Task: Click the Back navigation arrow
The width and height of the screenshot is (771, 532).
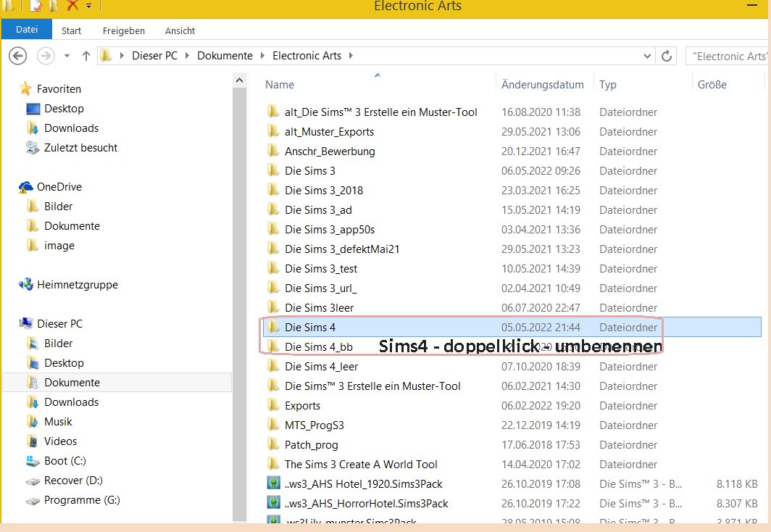Action: coord(17,56)
